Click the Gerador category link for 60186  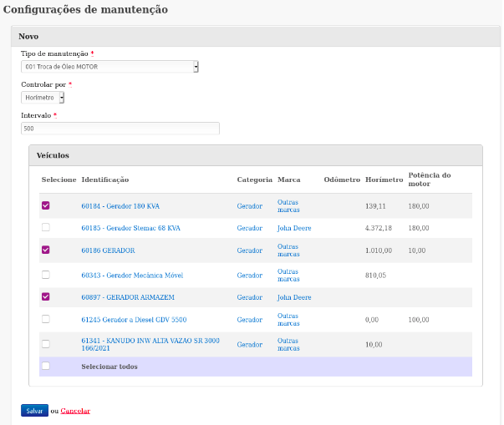coord(249,250)
